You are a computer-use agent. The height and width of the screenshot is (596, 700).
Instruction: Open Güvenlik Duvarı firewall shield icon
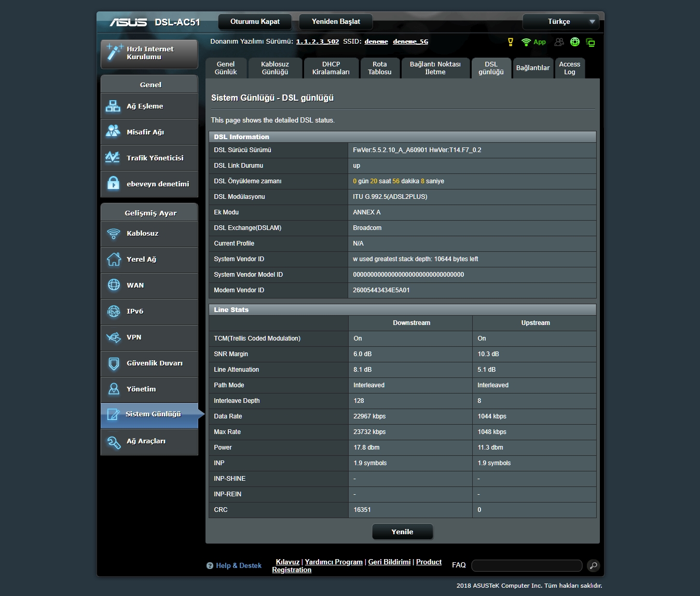coord(113,363)
